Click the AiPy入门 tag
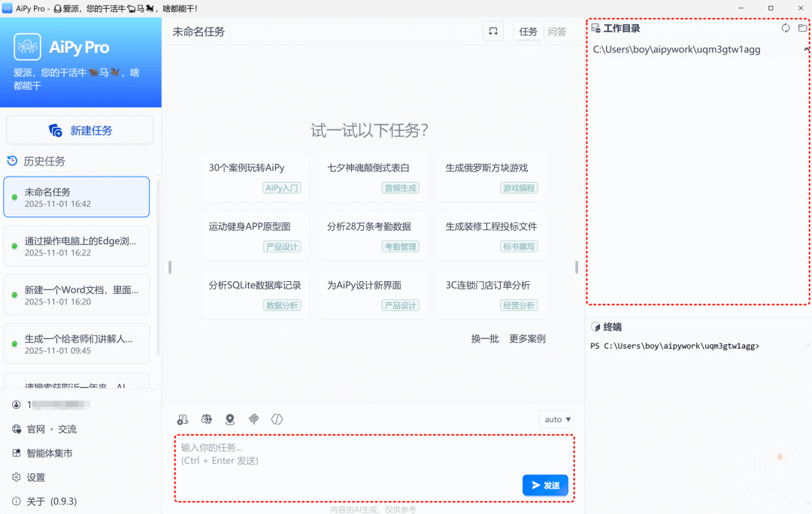Viewport: 812px width, 514px height. 282,188
